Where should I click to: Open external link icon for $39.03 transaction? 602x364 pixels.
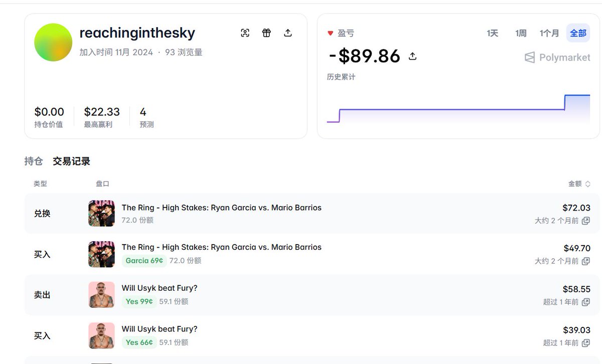585,343
